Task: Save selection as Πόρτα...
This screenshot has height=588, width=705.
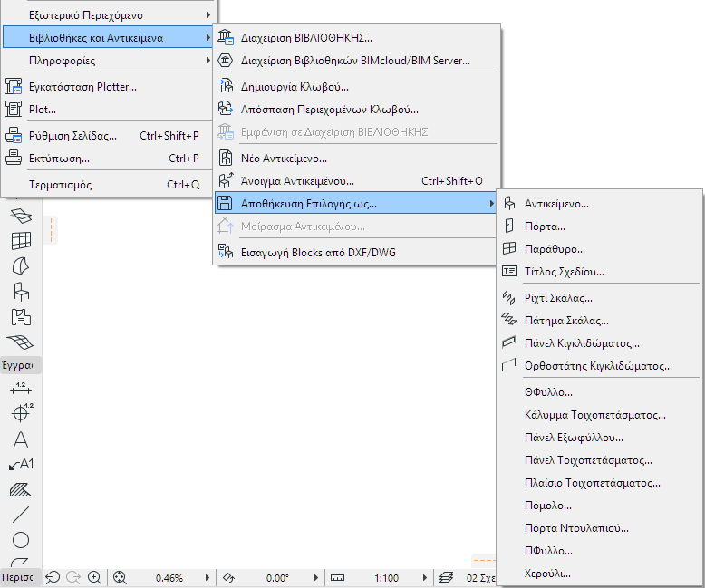Action: (600, 227)
